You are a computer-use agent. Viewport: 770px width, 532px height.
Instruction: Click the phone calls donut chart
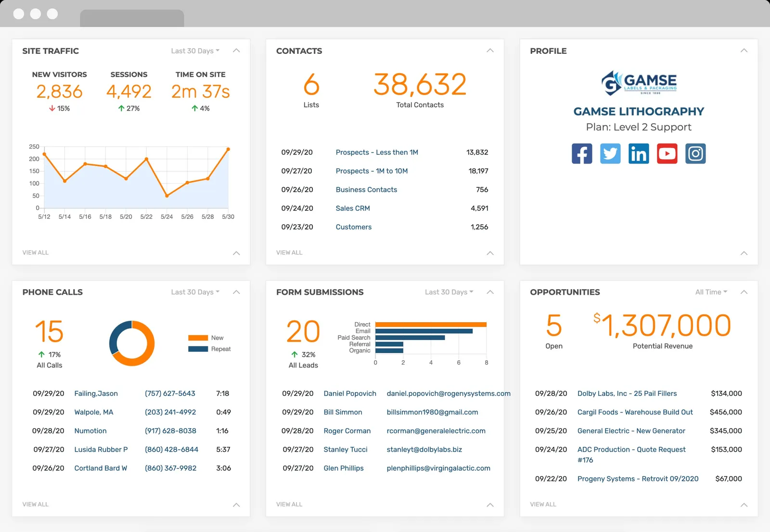click(132, 343)
